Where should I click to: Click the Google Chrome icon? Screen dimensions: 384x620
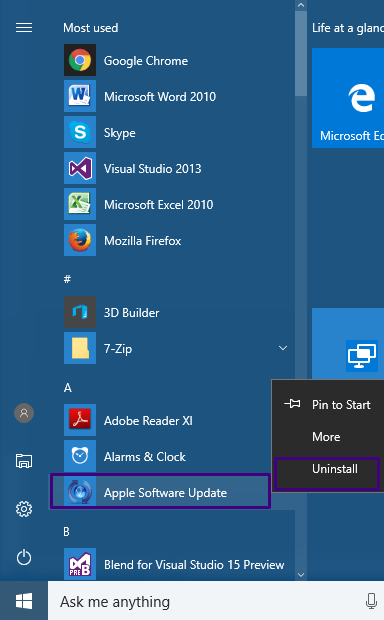point(80,60)
